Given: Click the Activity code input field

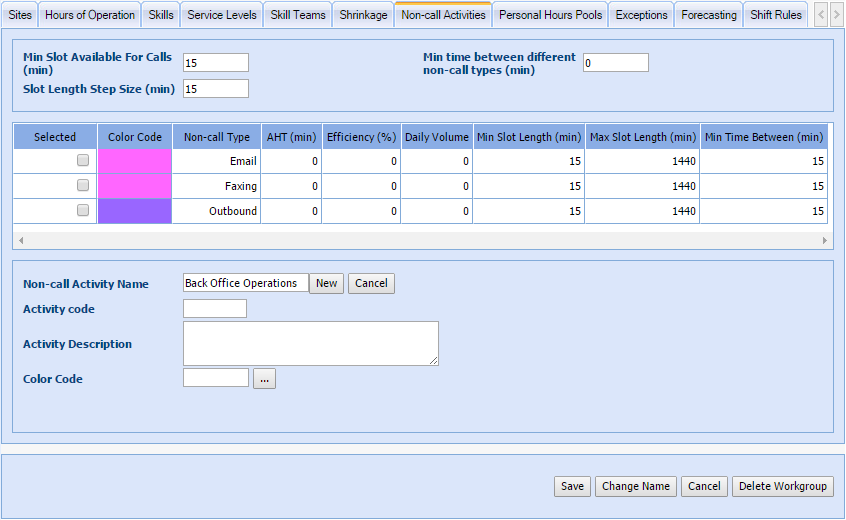Looking at the screenshot, I should [x=215, y=309].
